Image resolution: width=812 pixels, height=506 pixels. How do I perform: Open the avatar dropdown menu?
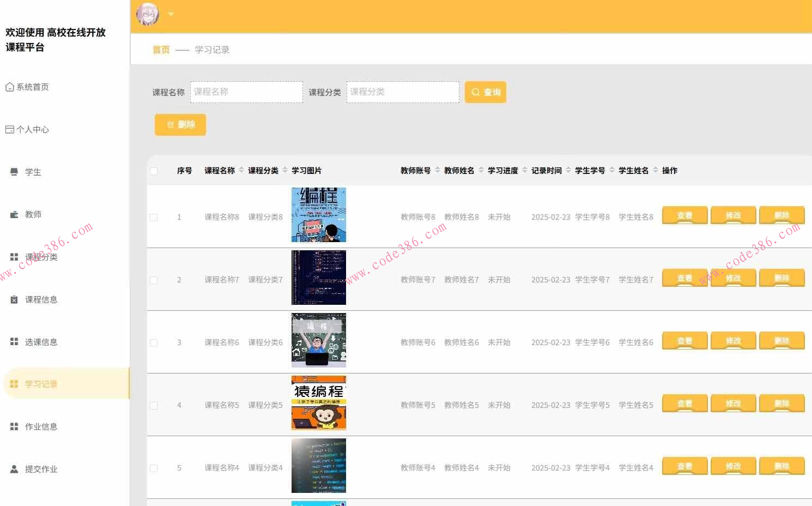click(x=171, y=14)
